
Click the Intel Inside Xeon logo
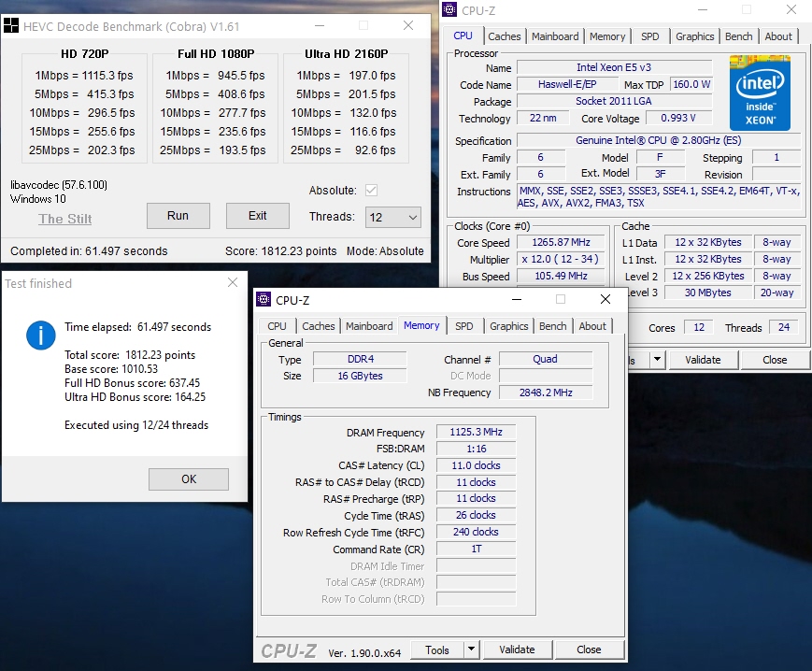pos(760,93)
